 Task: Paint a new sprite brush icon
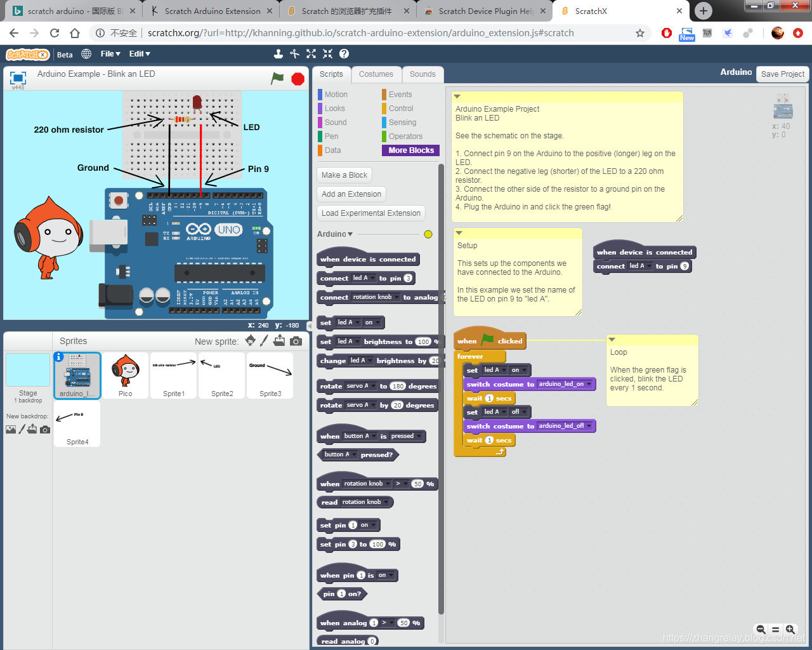264,341
